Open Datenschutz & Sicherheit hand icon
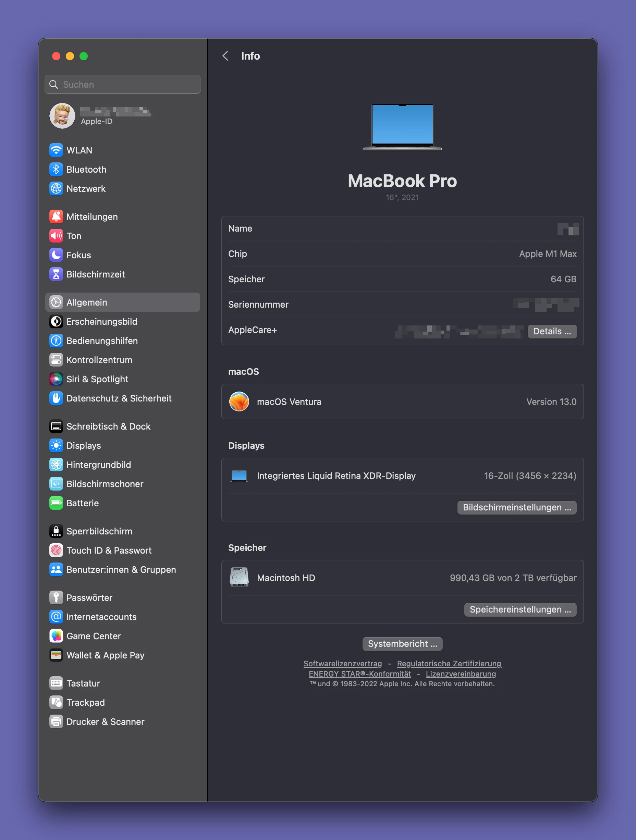Screen dimensions: 636x840 pyautogui.click(x=56, y=398)
